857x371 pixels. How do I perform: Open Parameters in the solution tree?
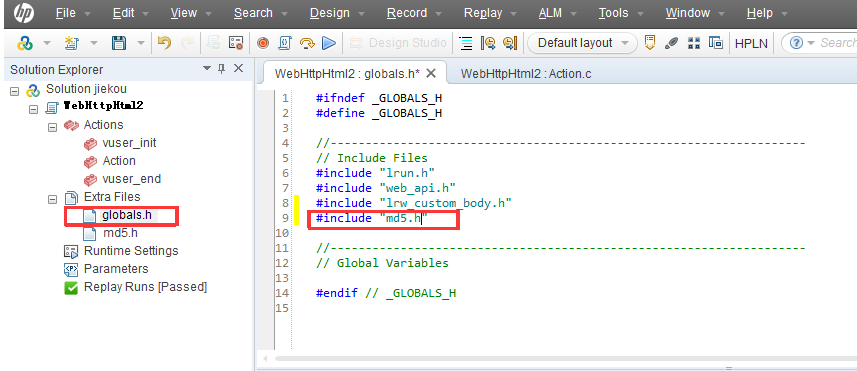coord(116,269)
